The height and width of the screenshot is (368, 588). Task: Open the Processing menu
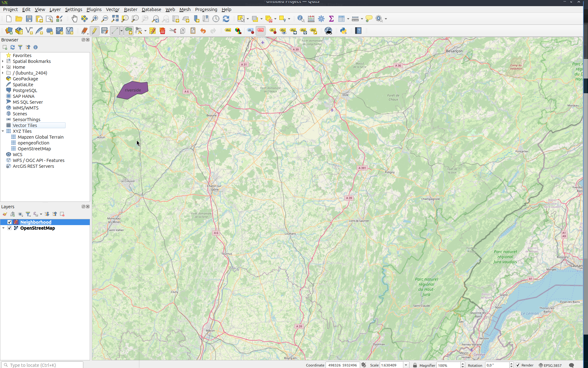[206, 9]
